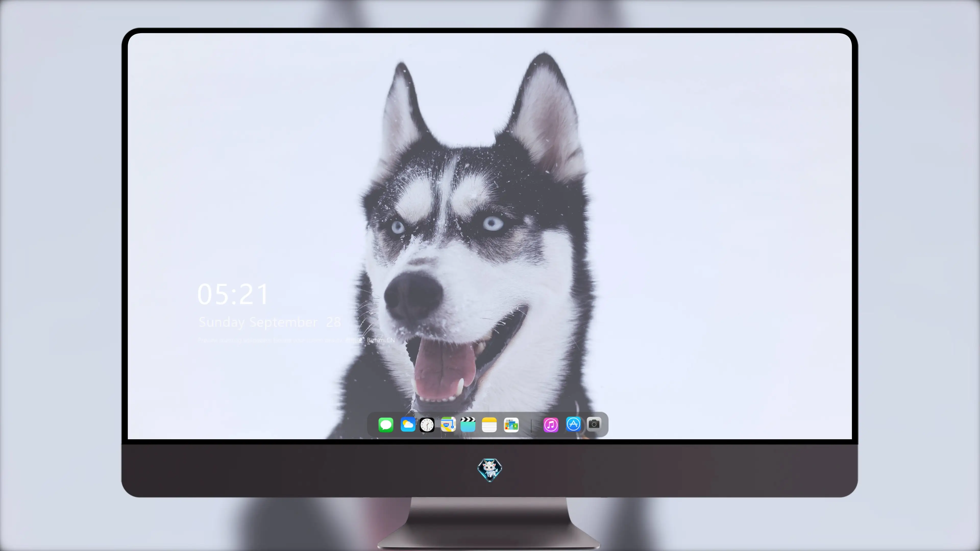Open the App Store from the dock
The width and height of the screenshot is (980, 551).
[x=573, y=424]
